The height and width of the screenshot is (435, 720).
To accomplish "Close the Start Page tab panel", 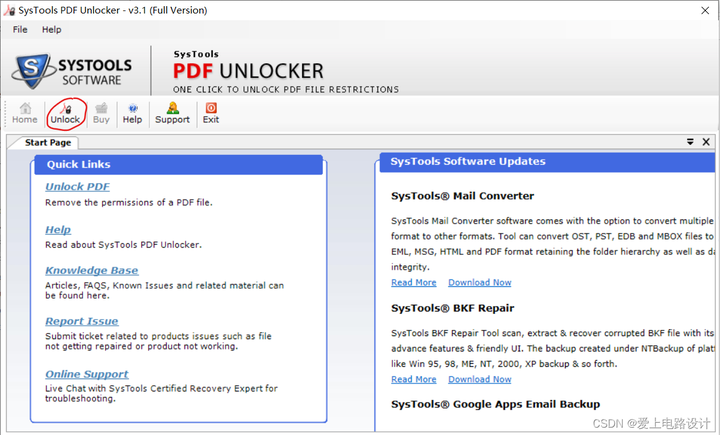I will 706,142.
